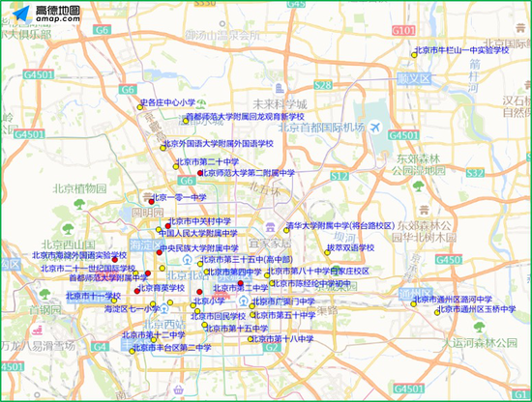
Task: Click the red dot for 北京一零一中学
Action: click(152, 202)
